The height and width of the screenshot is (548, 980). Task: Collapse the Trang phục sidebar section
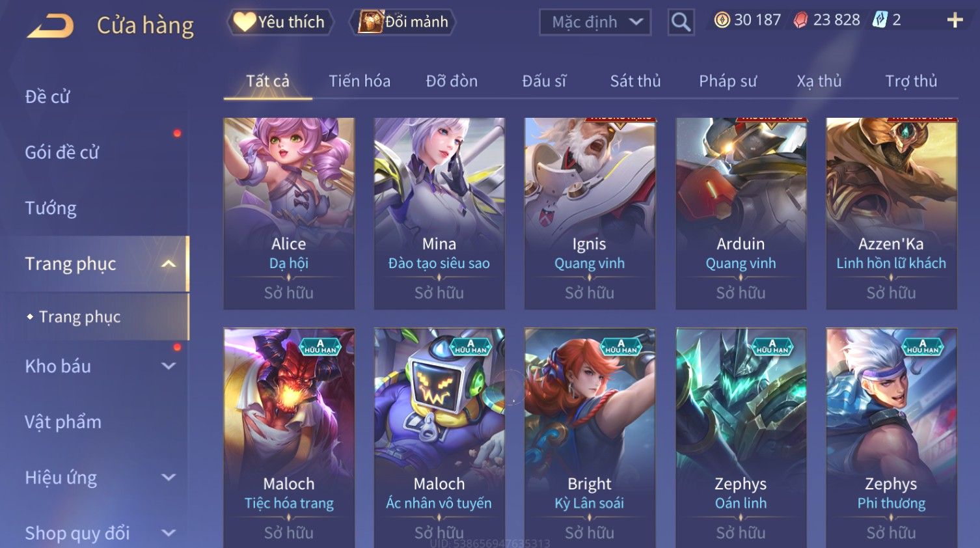click(x=169, y=264)
